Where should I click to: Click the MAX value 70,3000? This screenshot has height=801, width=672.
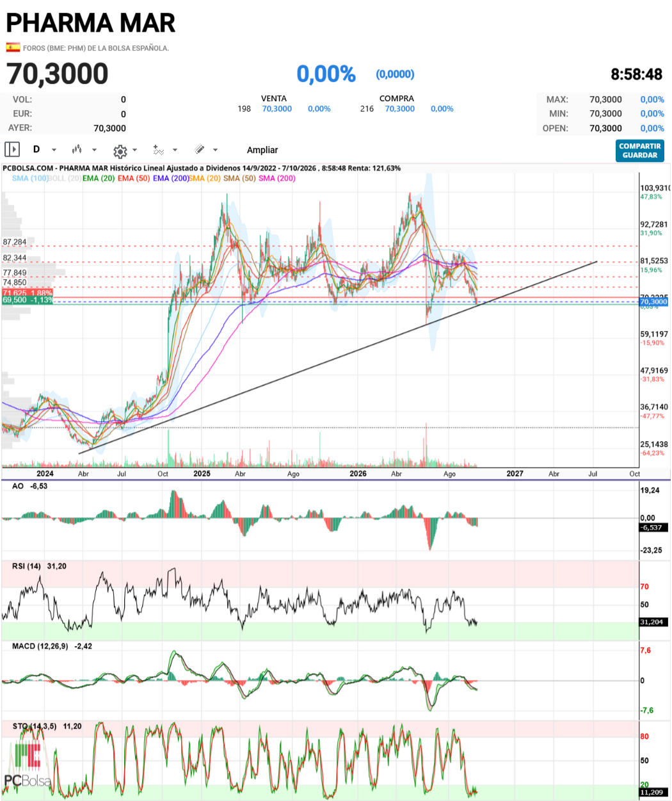click(605, 99)
